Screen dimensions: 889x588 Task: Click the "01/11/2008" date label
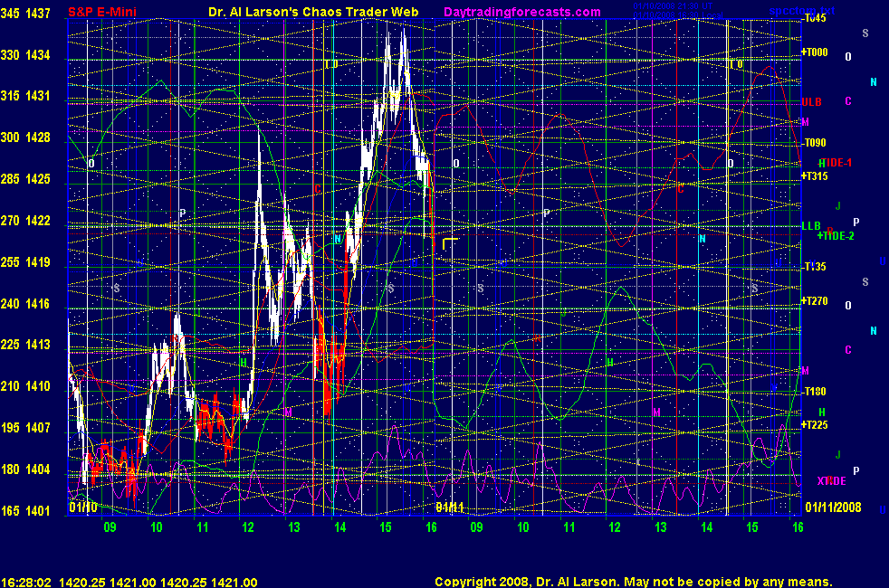(833, 507)
